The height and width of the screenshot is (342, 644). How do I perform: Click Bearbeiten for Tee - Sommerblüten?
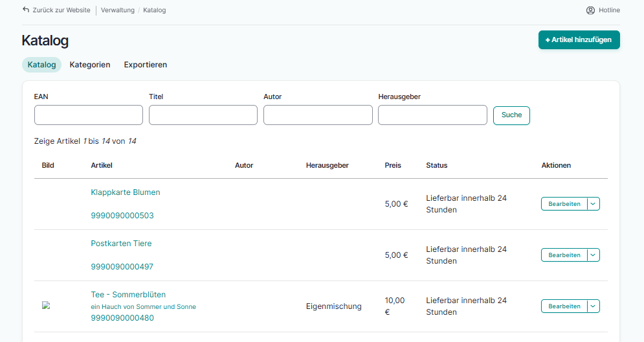(x=564, y=306)
